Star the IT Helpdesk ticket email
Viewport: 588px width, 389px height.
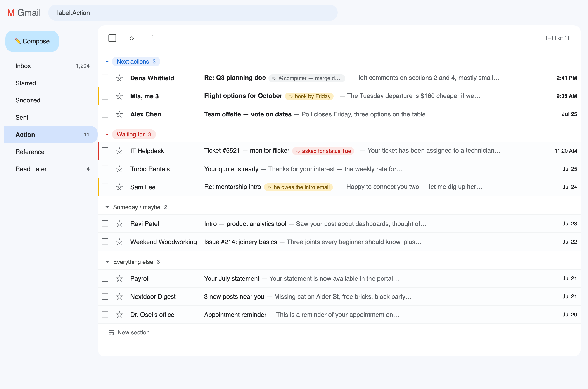[x=119, y=151]
